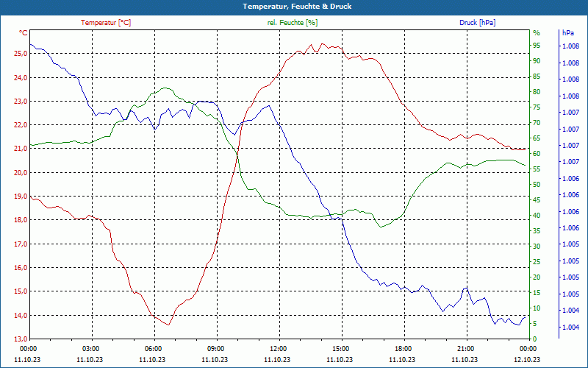Select the red 'Temperatur [°C]' legend label
This screenshot has width=588, height=368.
click(x=106, y=23)
